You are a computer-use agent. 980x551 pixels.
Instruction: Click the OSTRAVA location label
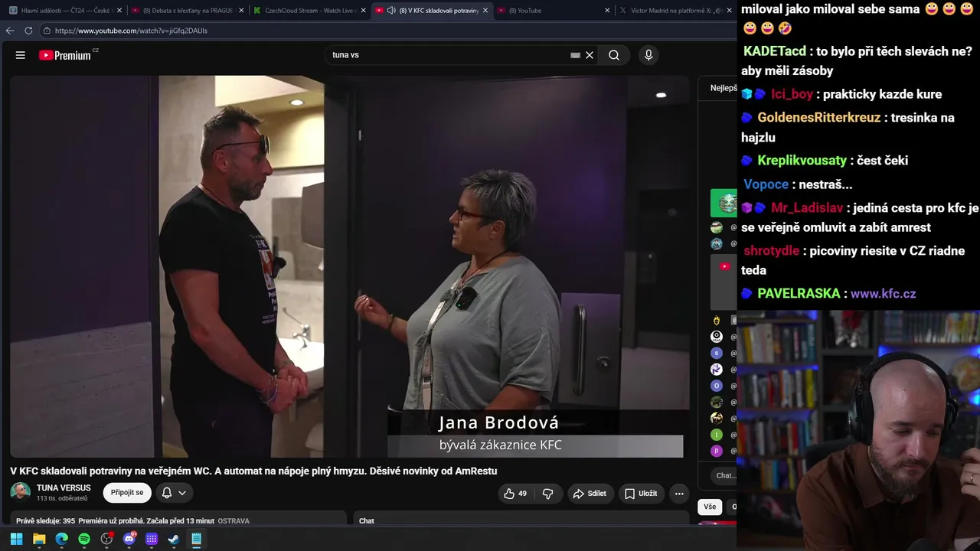[x=234, y=521]
